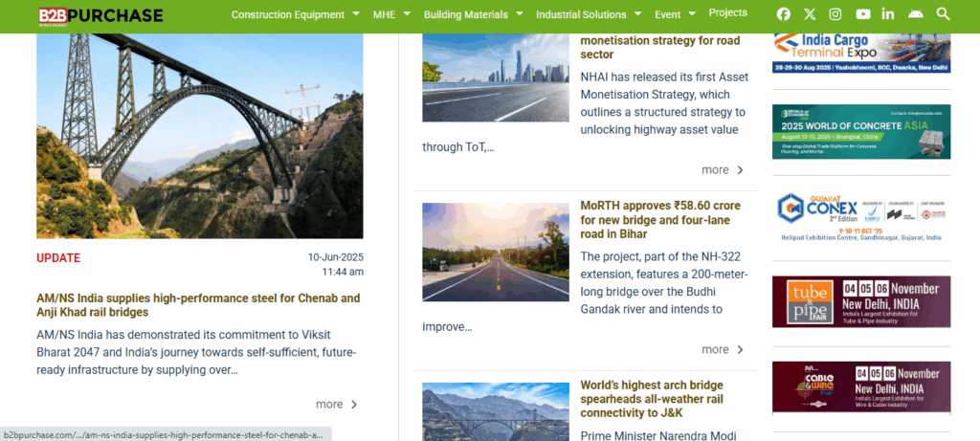This screenshot has height=441, width=980.
Task: Expand the Building Materials dropdown arrow
Action: (520, 13)
